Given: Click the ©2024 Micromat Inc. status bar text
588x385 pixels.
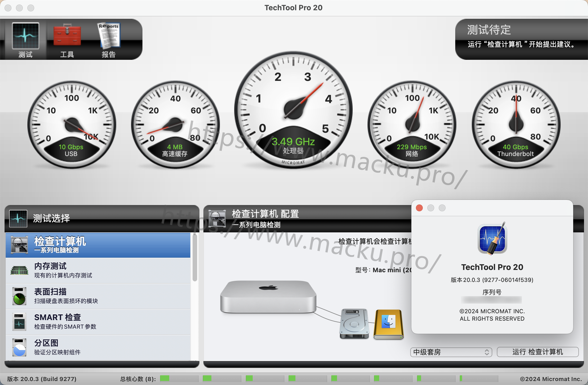Looking at the screenshot, I should pyautogui.click(x=551, y=379).
